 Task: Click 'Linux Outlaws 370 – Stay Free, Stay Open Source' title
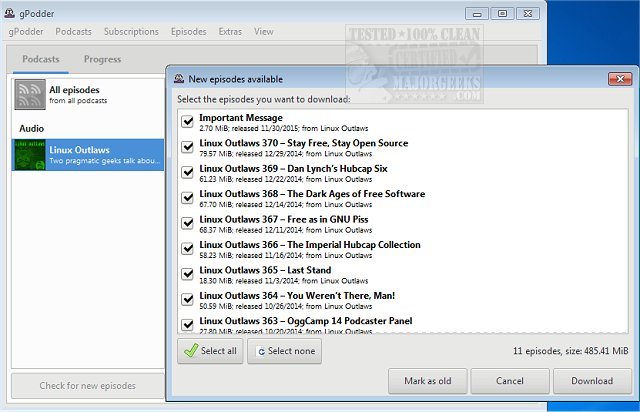tap(304, 143)
